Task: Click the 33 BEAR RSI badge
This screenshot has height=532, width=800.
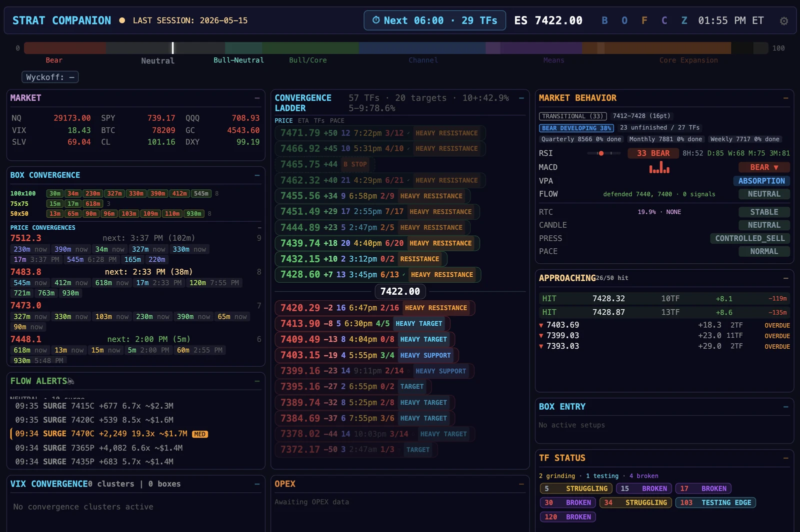Action: pos(653,153)
